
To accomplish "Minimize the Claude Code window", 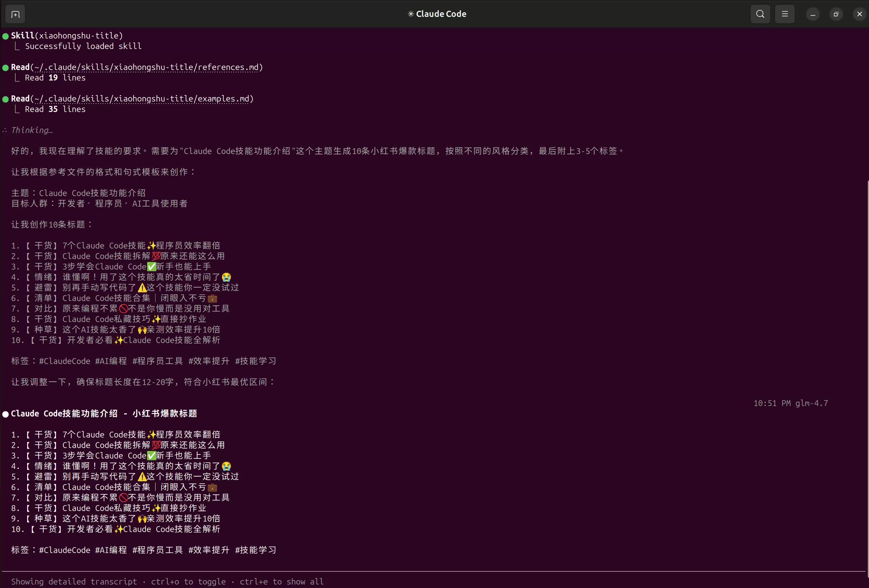I will (813, 14).
